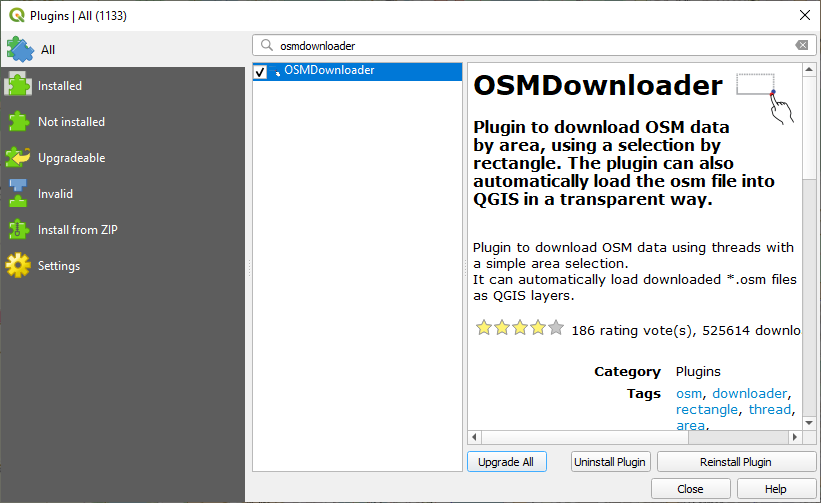Click the horizontal scroll left arrow
Screen dimensions: 821x503
pos(474,437)
